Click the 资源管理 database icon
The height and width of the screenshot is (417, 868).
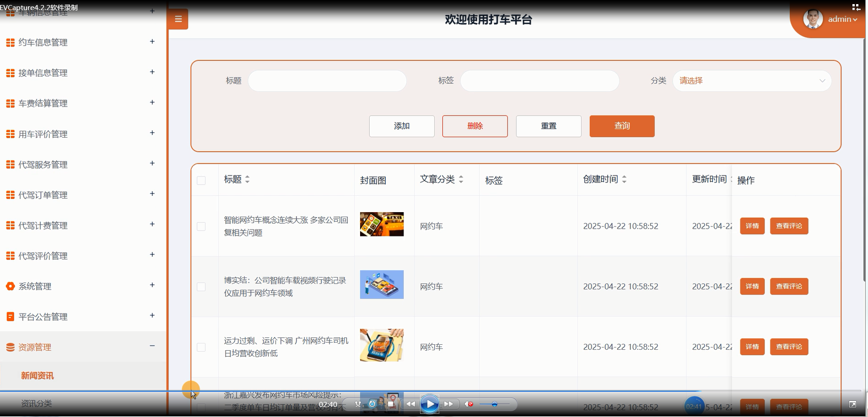click(x=10, y=347)
